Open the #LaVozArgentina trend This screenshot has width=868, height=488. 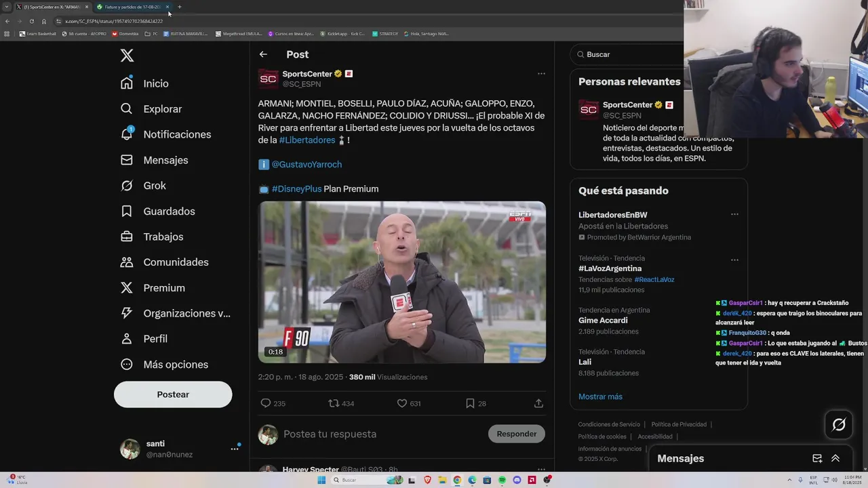610,268
